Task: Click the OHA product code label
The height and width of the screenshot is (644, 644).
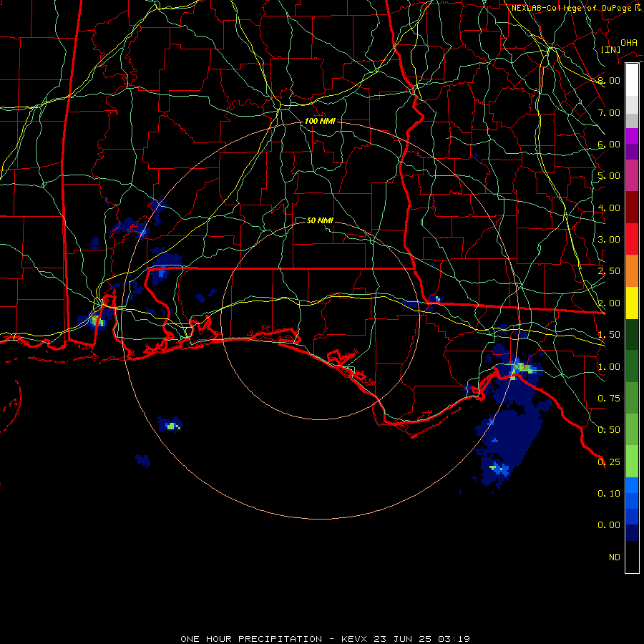Action: click(x=629, y=43)
